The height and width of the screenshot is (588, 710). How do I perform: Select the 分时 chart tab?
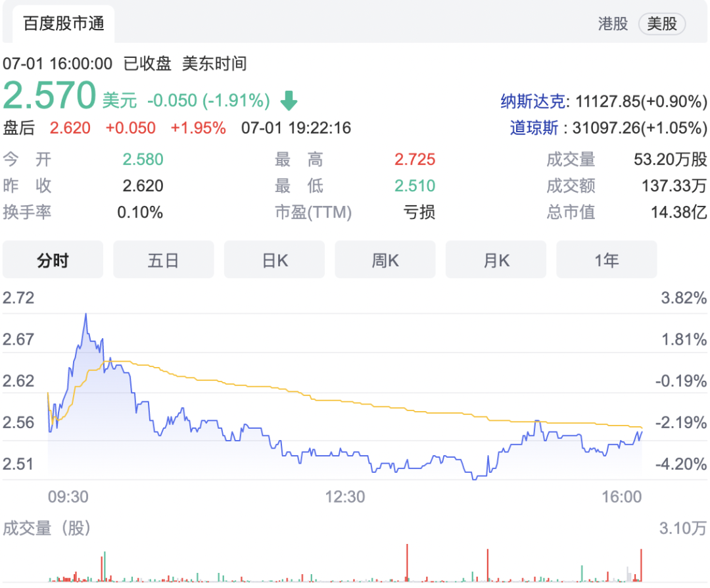[53, 260]
